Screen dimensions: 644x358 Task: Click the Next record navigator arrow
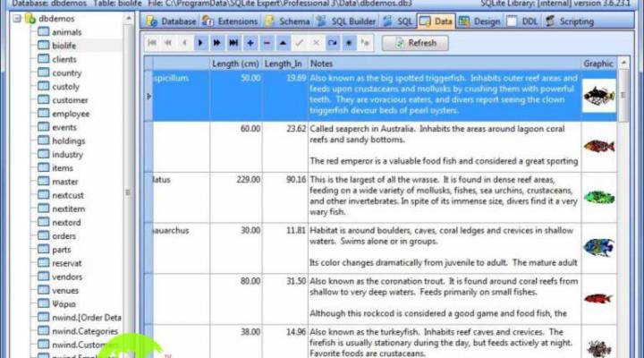pyautogui.click(x=201, y=42)
